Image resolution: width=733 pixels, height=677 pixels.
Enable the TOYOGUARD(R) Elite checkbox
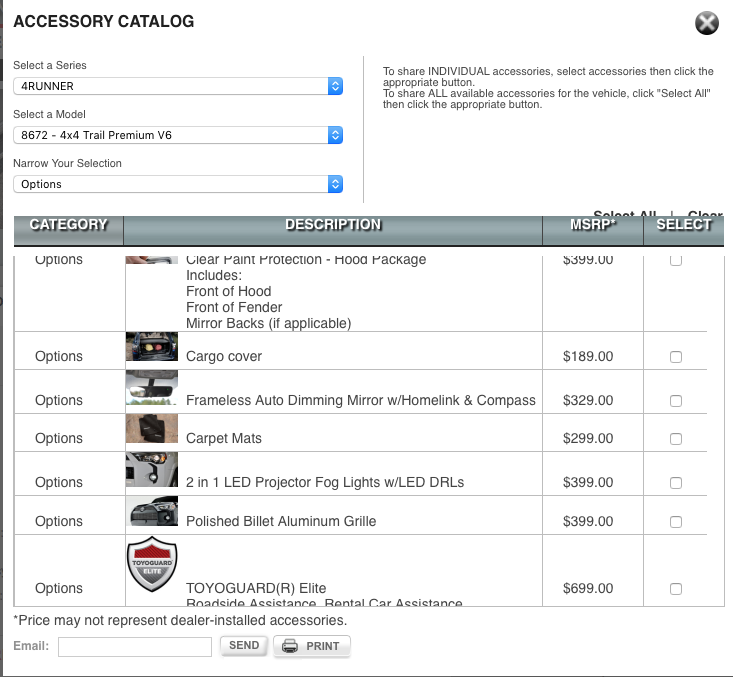[676, 589]
